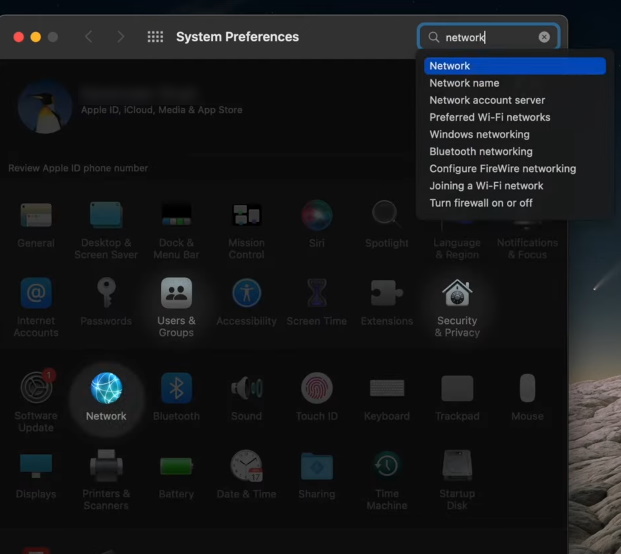
Task: Open Dock & Menu Bar preferences
Action: (x=176, y=215)
